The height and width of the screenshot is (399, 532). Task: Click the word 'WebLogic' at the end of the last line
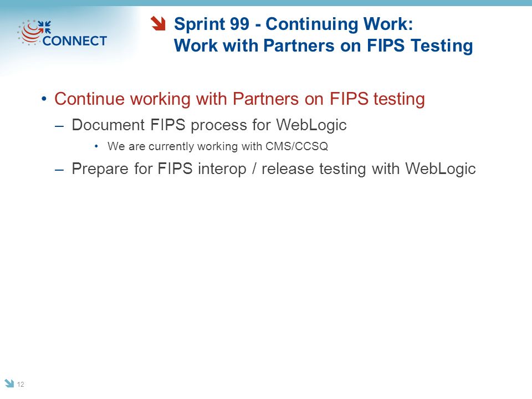pyautogui.click(x=441, y=168)
